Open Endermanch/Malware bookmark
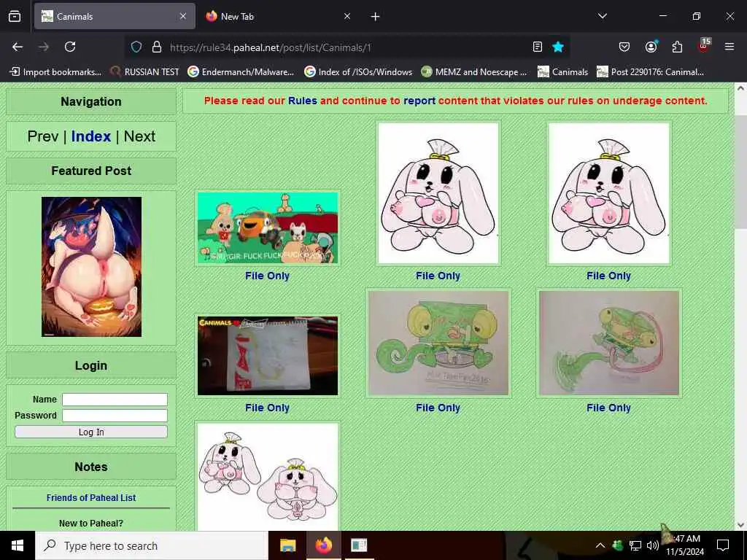Screen dimensions: 747x560 241,72
